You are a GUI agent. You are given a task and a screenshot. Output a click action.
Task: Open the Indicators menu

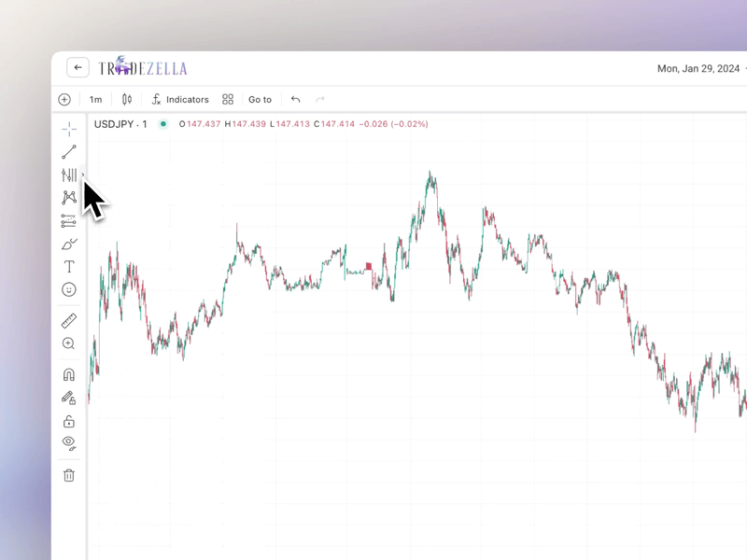tap(180, 100)
